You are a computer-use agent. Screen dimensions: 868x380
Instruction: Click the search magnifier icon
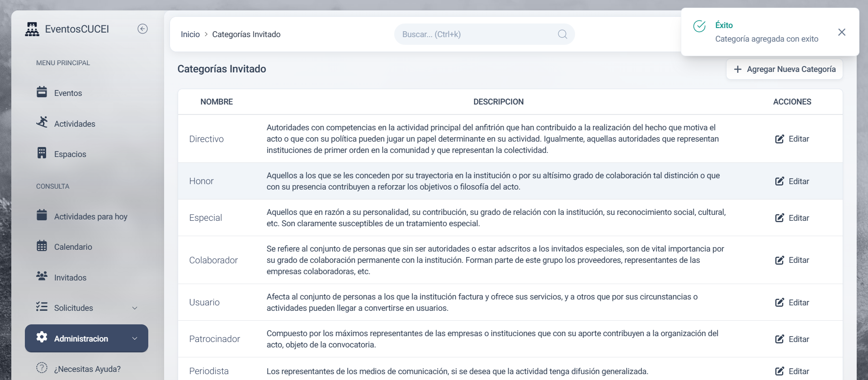(562, 34)
